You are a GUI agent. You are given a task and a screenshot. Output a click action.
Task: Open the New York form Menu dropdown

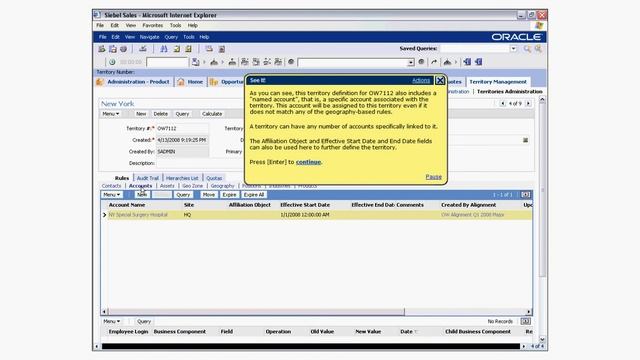coord(111,114)
